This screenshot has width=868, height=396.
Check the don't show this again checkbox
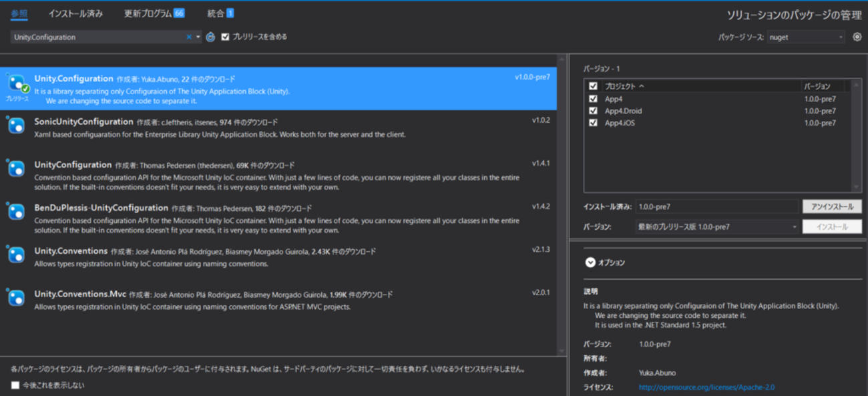15,385
